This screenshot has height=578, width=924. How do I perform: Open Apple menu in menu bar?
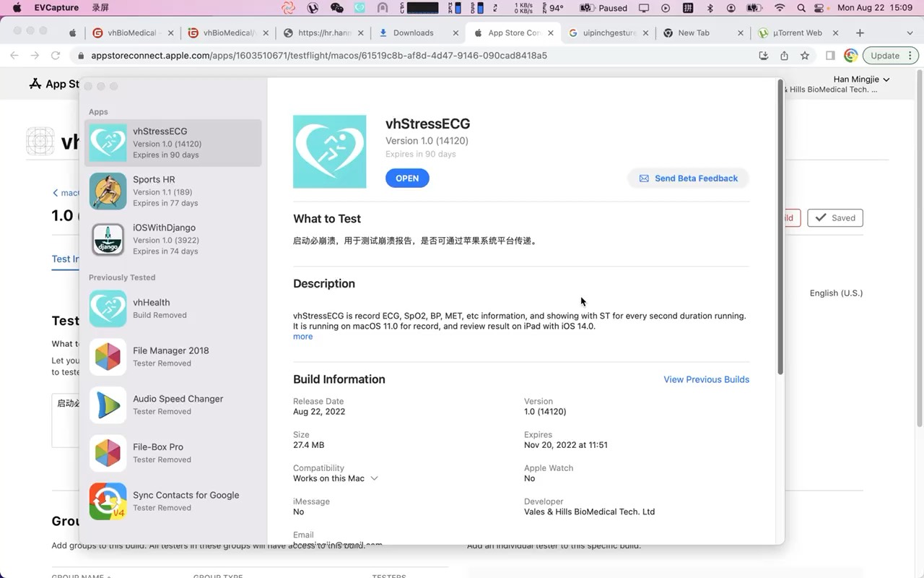coord(17,9)
